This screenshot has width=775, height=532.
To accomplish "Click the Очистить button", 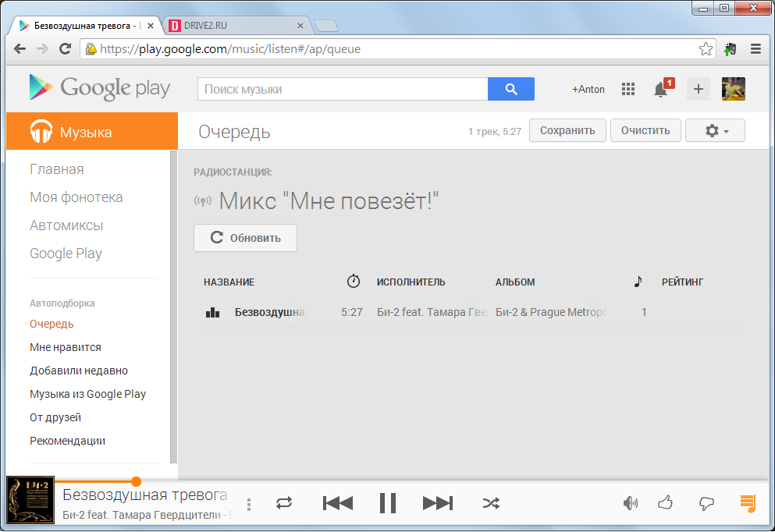I will [x=645, y=130].
